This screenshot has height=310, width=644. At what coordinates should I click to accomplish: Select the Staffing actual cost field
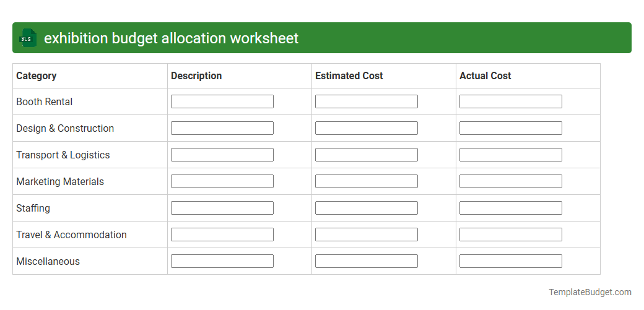(x=510, y=208)
